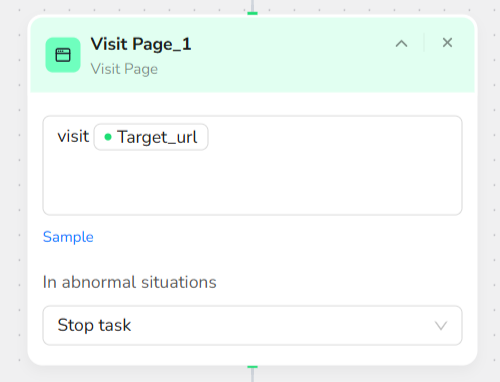Click the blank dotted canvas outside the node

(13, 200)
